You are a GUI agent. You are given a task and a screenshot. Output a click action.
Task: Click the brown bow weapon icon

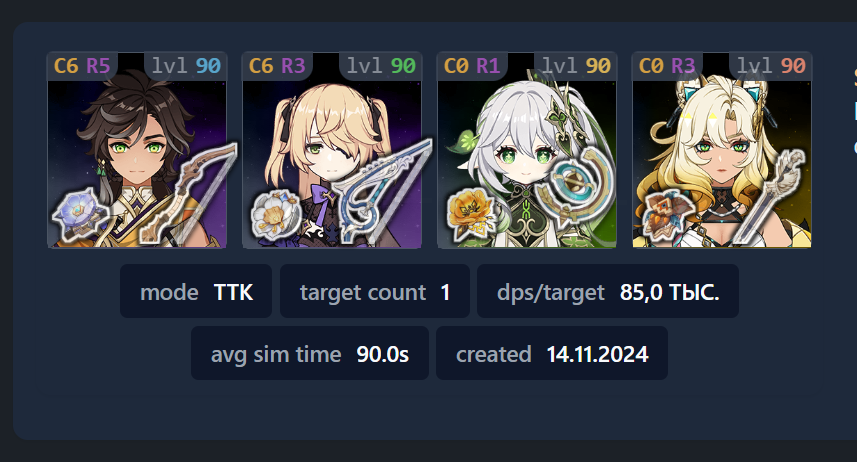(188, 192)
